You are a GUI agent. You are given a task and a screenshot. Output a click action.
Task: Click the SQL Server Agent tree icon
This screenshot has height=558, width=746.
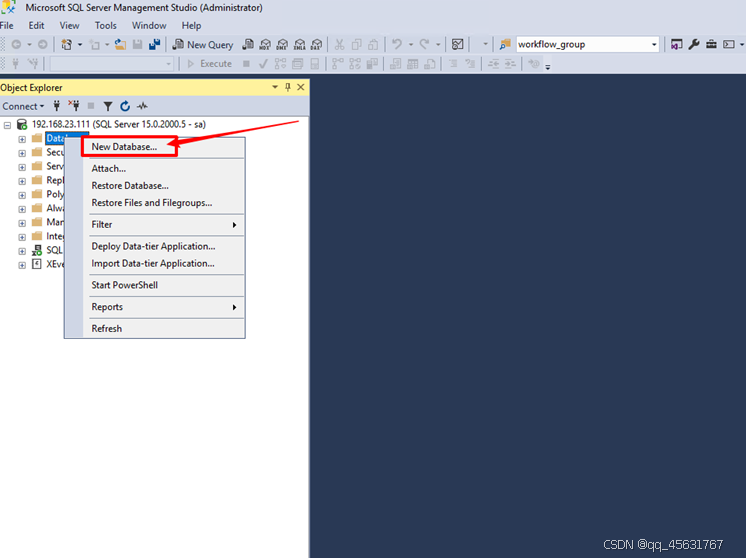pyautogui.click(x=37, y=251)
